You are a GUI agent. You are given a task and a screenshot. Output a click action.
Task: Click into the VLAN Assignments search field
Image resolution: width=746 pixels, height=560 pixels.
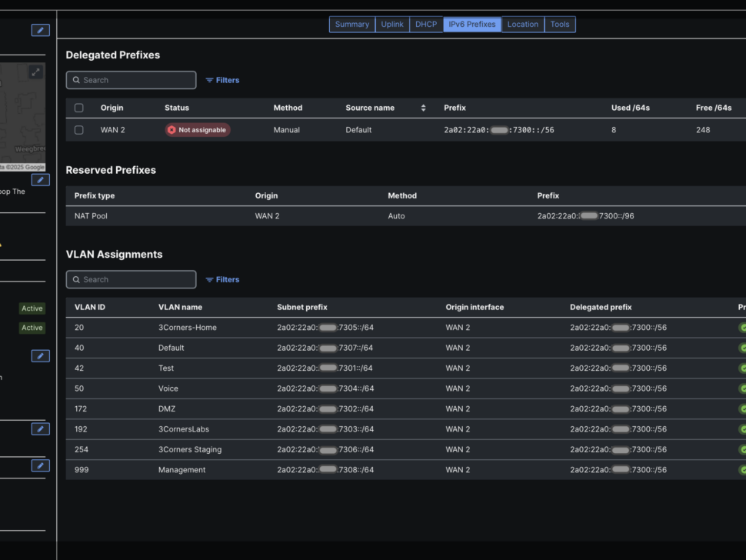pyautogui.click(x=131, y=279)
